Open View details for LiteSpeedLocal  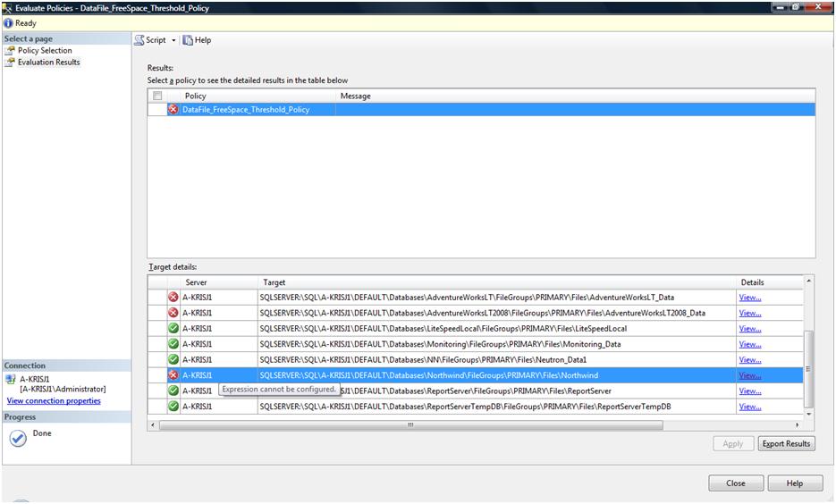tap(750, 329)
